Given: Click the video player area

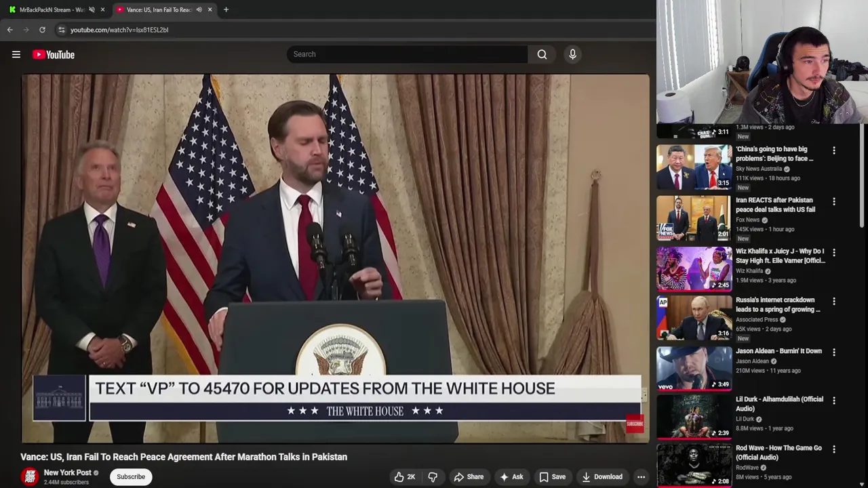Looking at the screenshot, I should [x=335, y=258].
